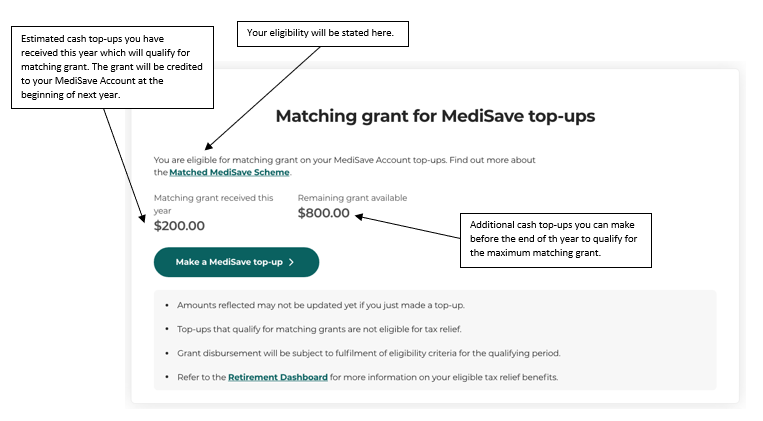This screenshot has height=421, width=763.
Task: Click the 'Your eligibility will be stated here' callout
Action: [323, 34]
